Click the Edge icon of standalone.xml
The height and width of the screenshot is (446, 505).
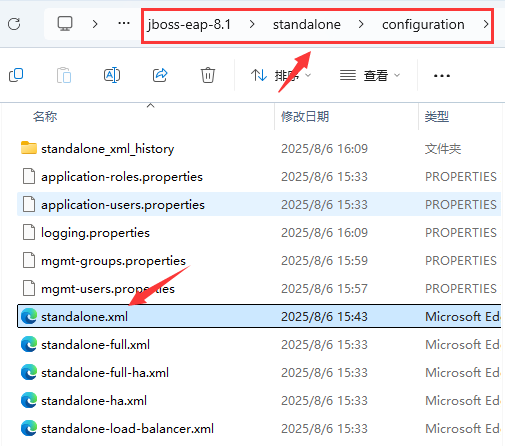(x=29, y=316)
